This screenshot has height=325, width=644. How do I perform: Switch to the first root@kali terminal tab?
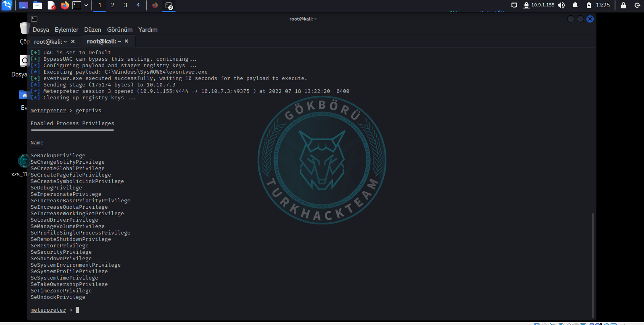(50, 41)
